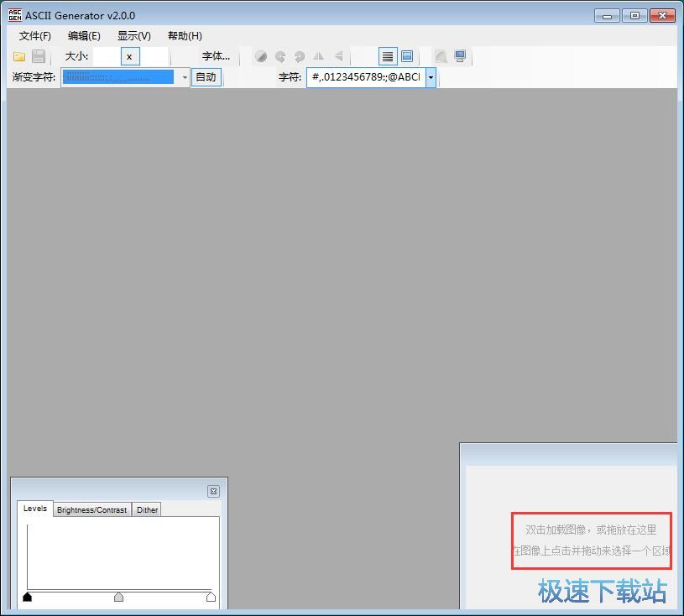The height and width of the screenshot is (616, 684).
Task: Click the ASCII Generator title bar icon
Action: (15, 15)
